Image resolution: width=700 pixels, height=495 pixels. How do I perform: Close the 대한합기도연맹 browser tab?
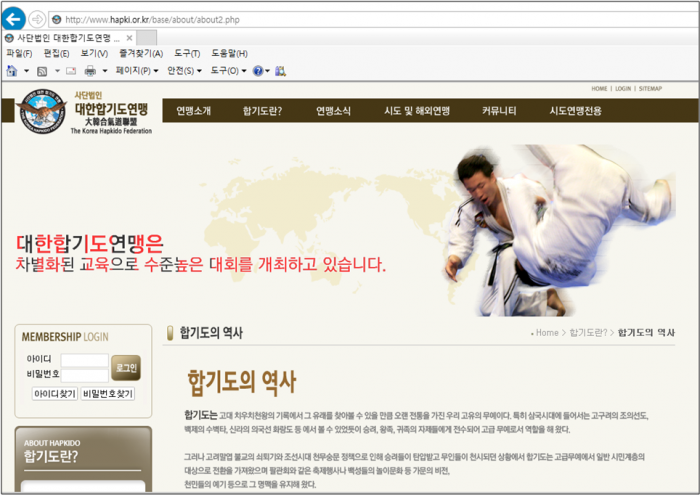[129, 38]
